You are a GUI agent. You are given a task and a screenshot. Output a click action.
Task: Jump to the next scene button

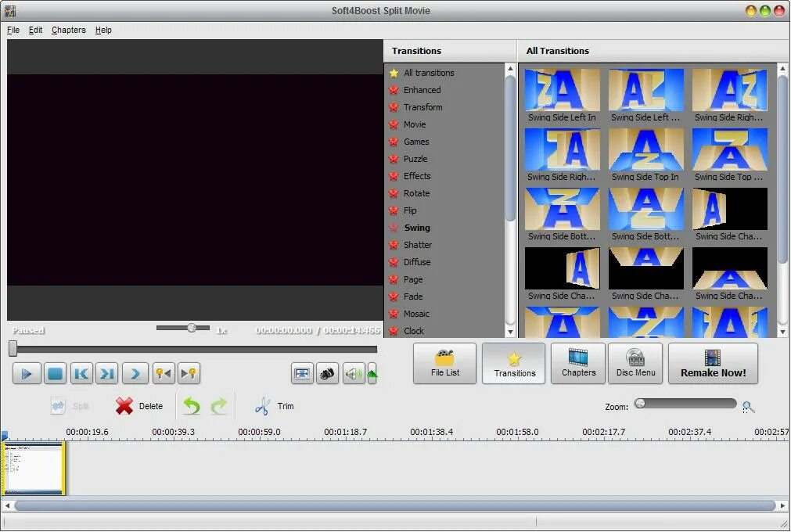click(x=107, y=374)
